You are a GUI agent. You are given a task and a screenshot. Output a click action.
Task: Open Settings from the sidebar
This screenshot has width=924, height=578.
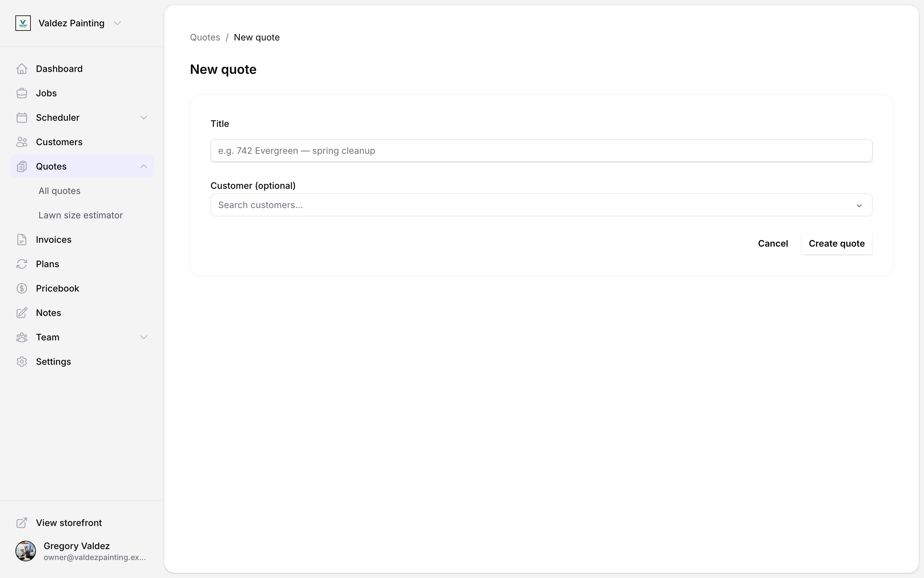pyautogui.click(x=82, y=362)
